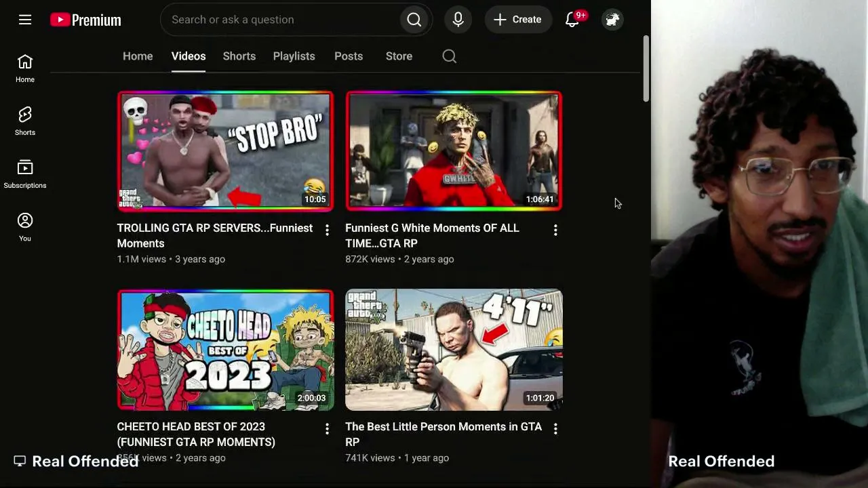Open Subscriptions in sidebar
Image resolution: width=868 pixels, height=488 pixels.
click(x=25, y=175)
